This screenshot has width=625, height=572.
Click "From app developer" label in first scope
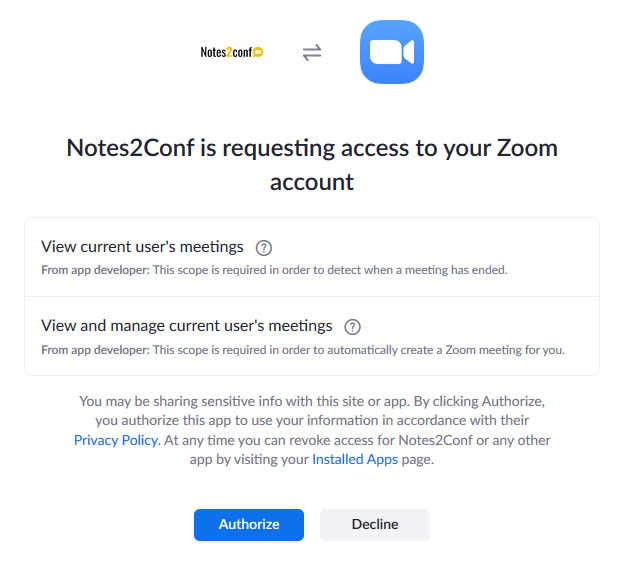(95, 270)
